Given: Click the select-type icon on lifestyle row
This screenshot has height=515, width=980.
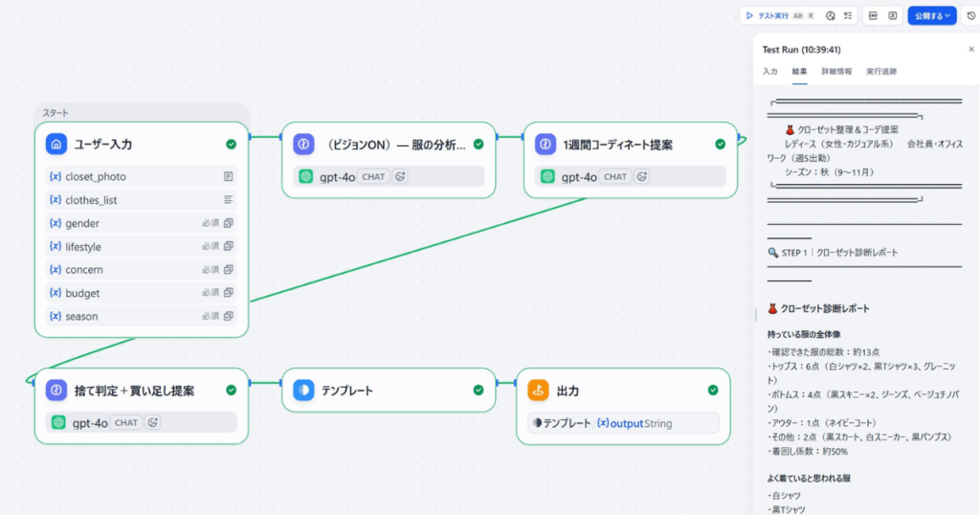Looking at the screenshot, I should click(228, 246).
